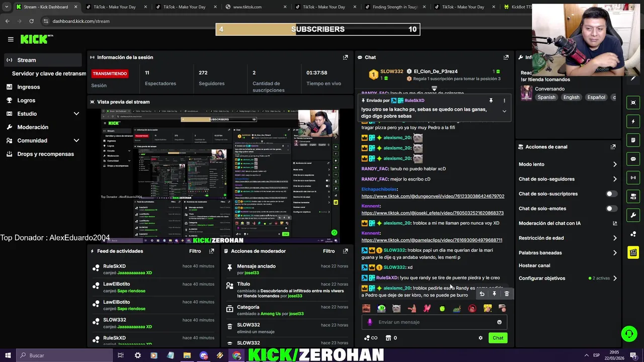Open chat settings gear next to Chat button
This screenshot has height=362, width=644.
[480, 338]
